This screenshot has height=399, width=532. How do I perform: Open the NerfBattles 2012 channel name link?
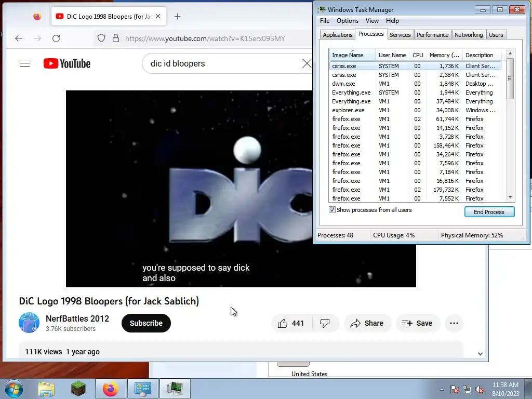click(x=77, y=318)
